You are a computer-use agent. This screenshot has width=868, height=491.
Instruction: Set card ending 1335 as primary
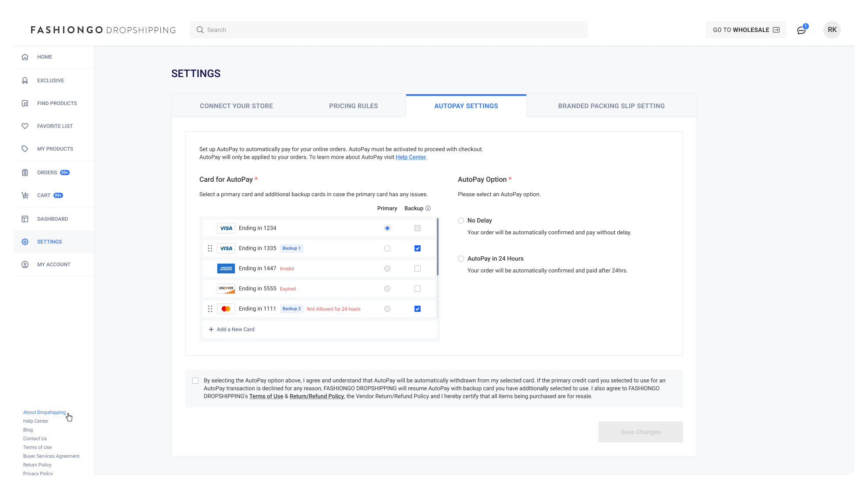point(387,248)
